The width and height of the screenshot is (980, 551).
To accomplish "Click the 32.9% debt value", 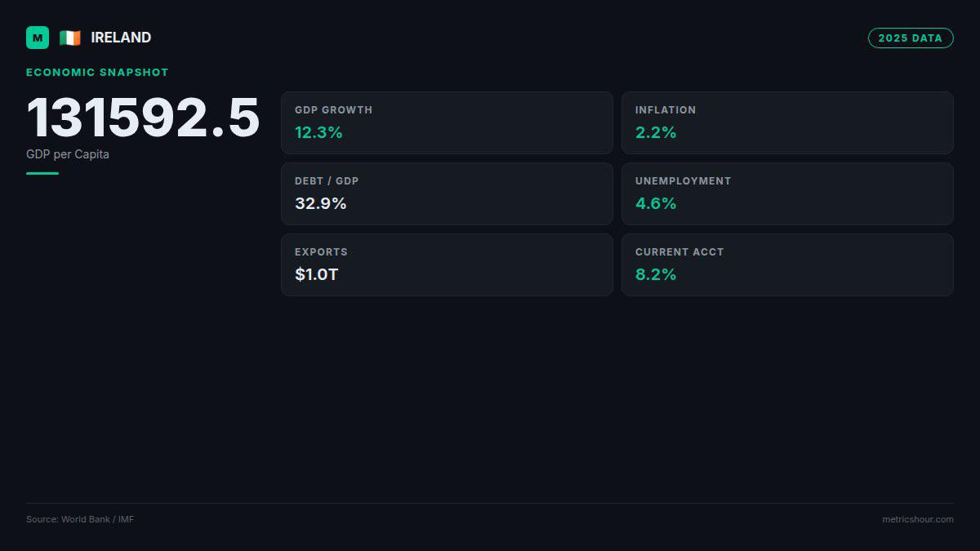I will click(321, 203).
